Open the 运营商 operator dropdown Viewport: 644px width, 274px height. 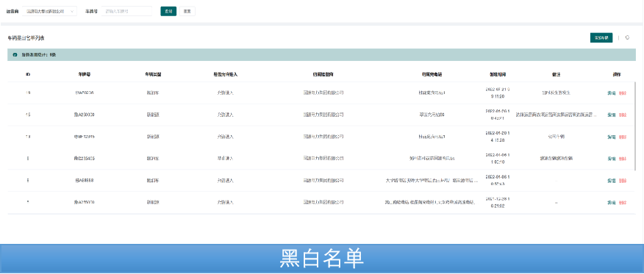click(x=50, y=12)
